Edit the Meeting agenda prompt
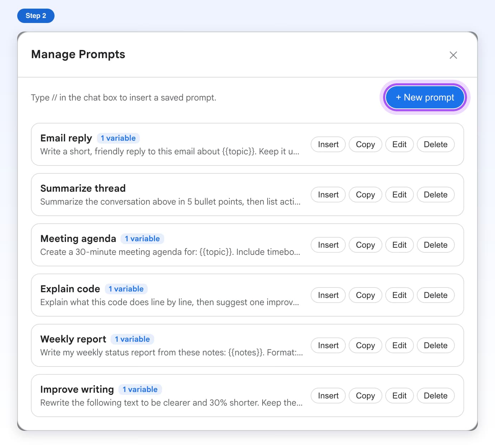 tap(399, 245)
